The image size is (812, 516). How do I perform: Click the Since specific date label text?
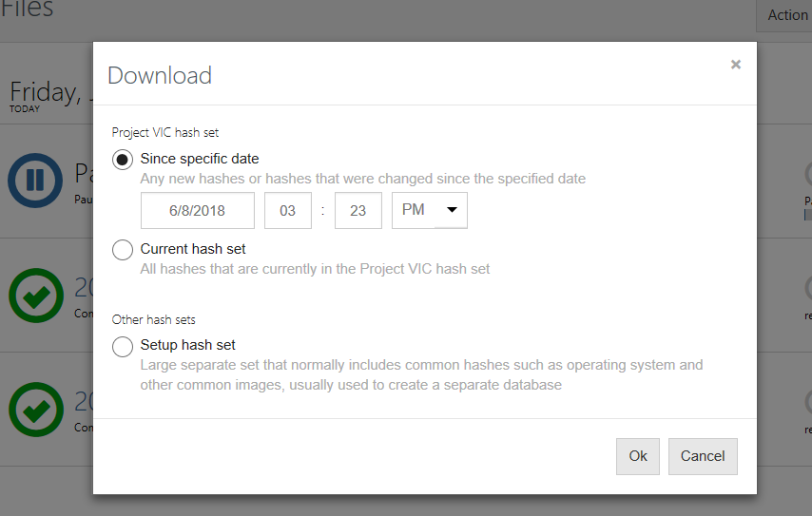coord(200,159)
